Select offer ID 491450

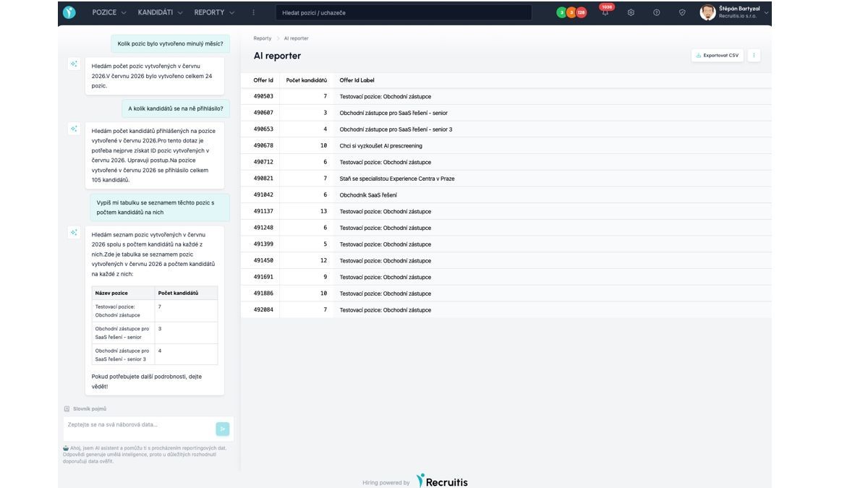point(263,260)
